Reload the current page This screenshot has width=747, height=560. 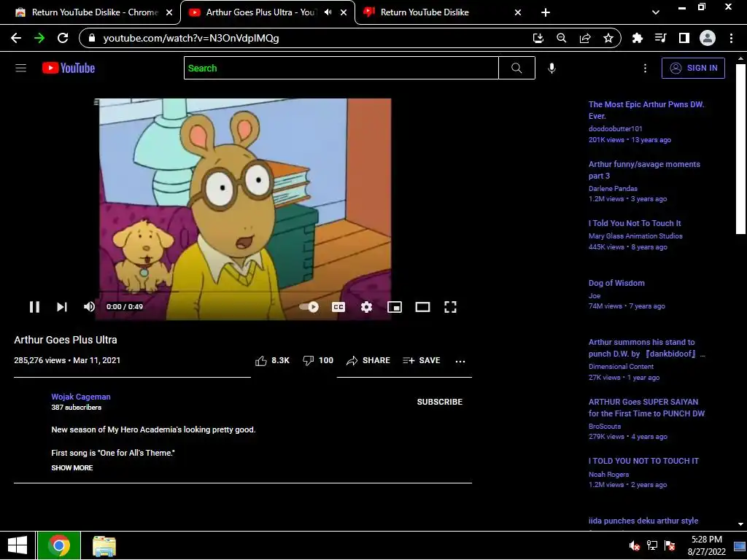(x=63, y=38)
